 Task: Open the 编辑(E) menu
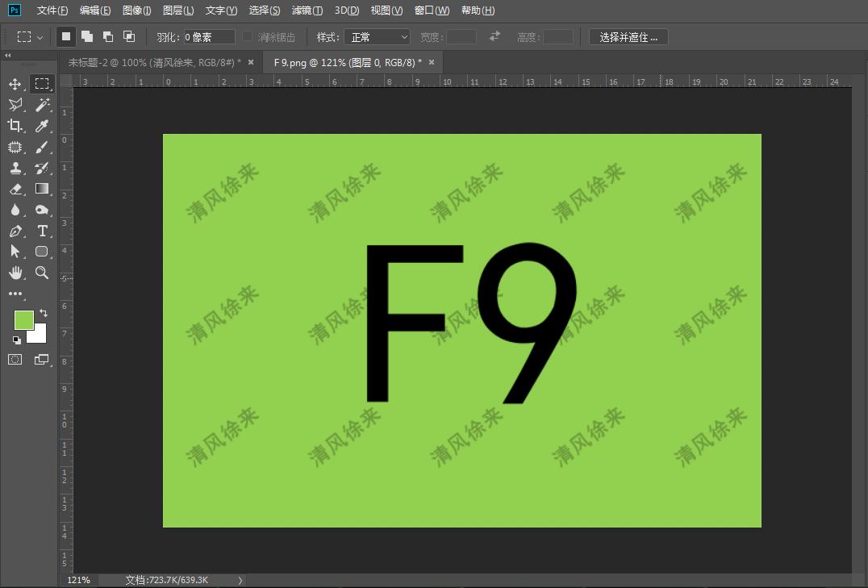point(95,10)
